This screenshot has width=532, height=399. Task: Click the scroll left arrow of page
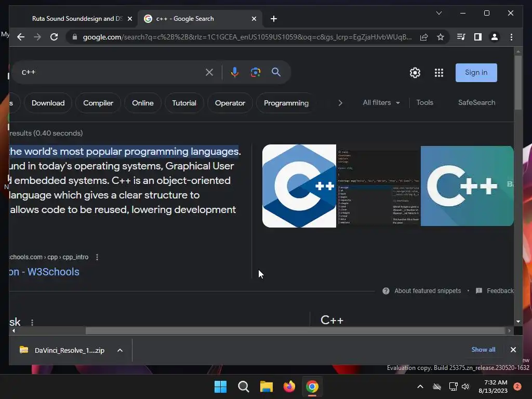(x=14, y=331)
